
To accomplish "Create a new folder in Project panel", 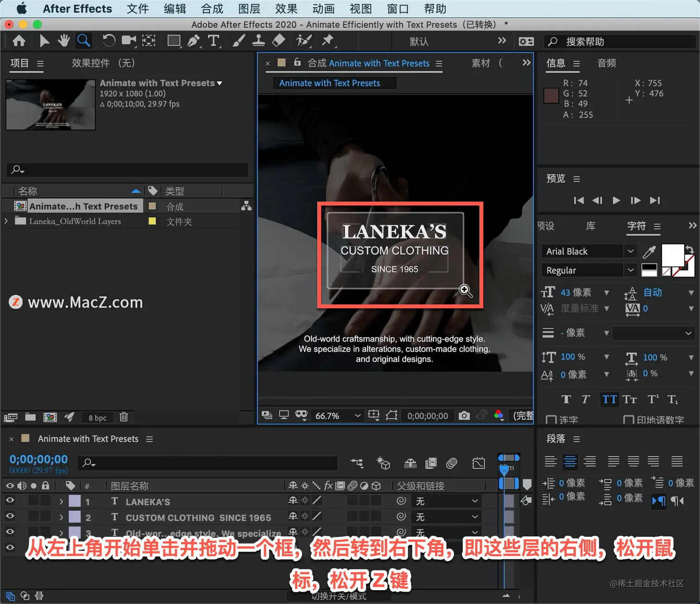I will coord(31,417).
